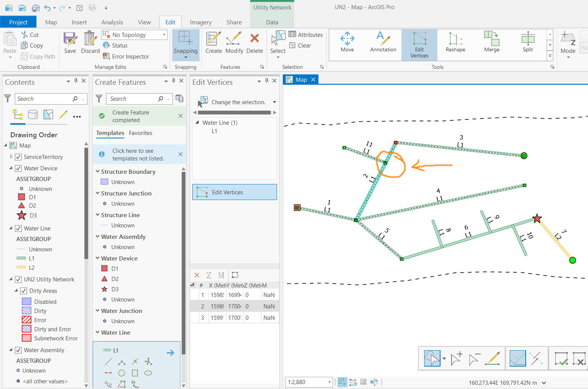Screen dimensions: 588x389
Task: Switch Contents to List By Selection
Action: pyautogui.click(x=48, y=114)
